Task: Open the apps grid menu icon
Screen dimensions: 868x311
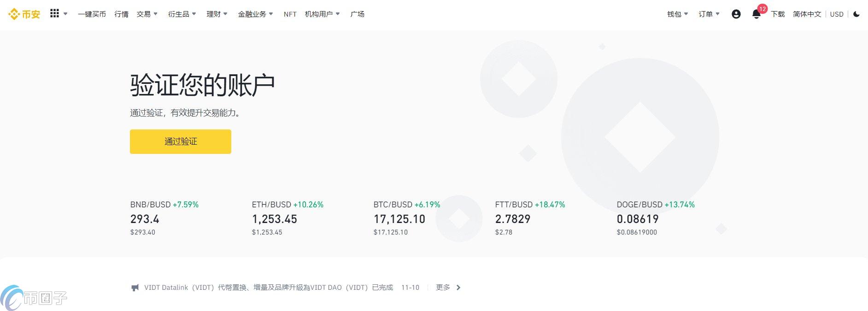Action: [x=55, y=14]
